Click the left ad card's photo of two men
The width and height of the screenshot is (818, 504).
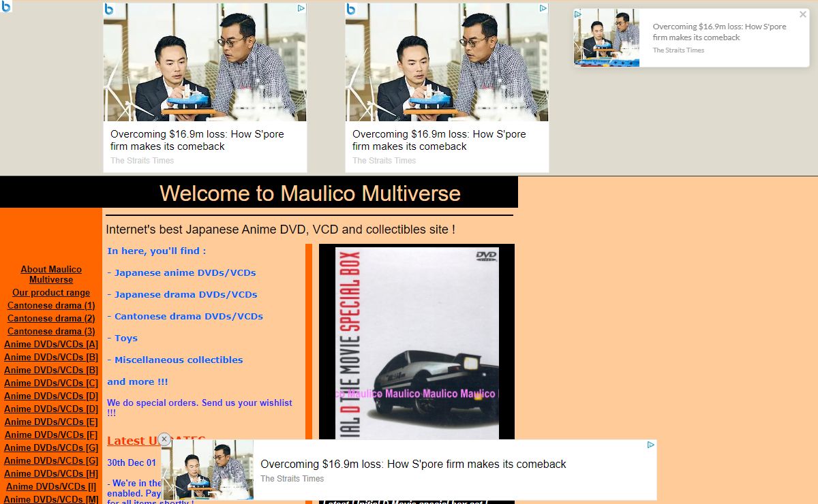[205, 62]
